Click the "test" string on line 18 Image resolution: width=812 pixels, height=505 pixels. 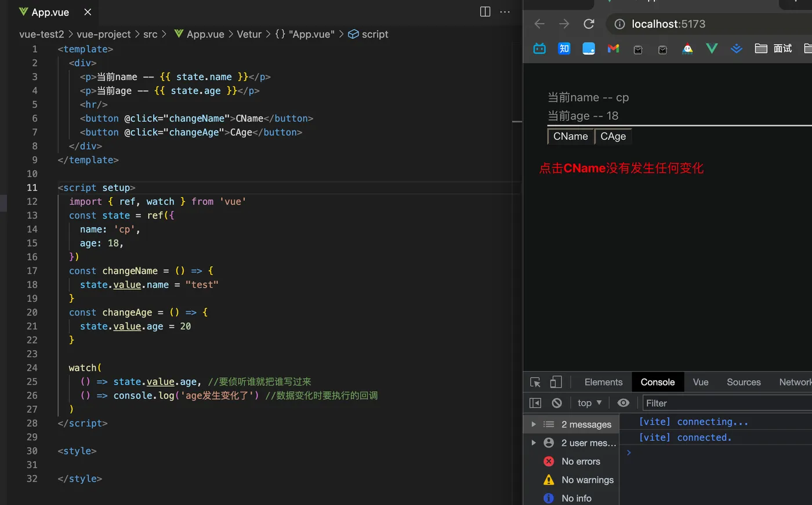(202, 285)
